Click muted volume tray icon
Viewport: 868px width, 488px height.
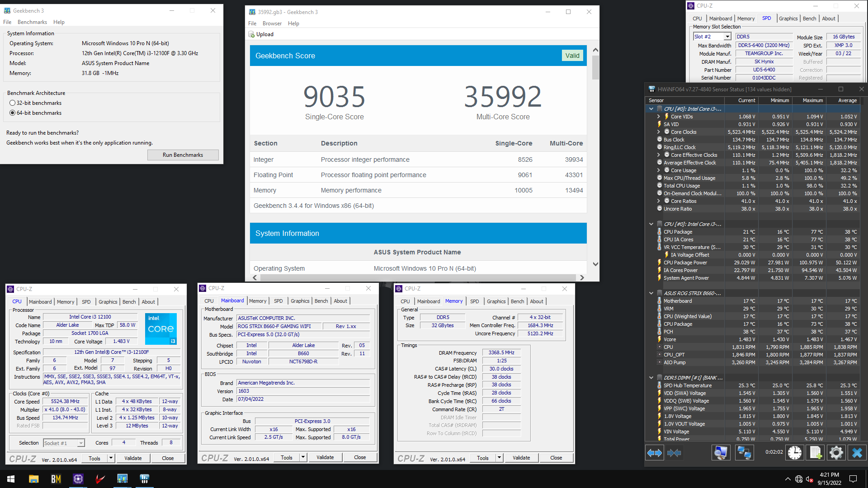tap(810, 479)
